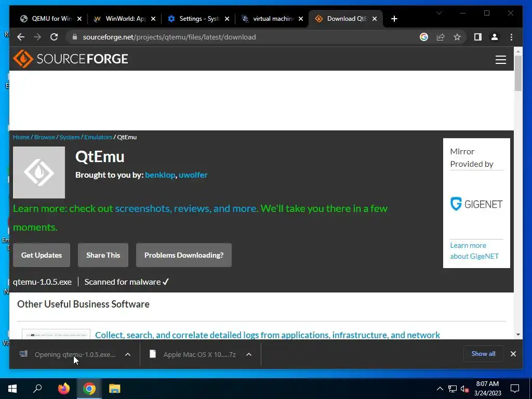The height and width of the screenshot is (399, 532).
Task: Open the Home breadcrumb link
Action: pyautogui.click(x=21, y=137)
